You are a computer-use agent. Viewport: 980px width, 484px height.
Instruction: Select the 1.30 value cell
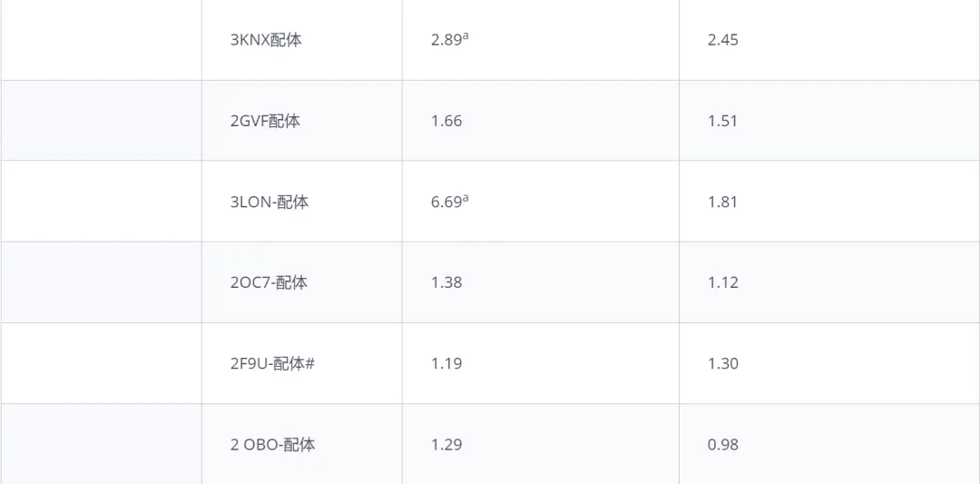829,363
